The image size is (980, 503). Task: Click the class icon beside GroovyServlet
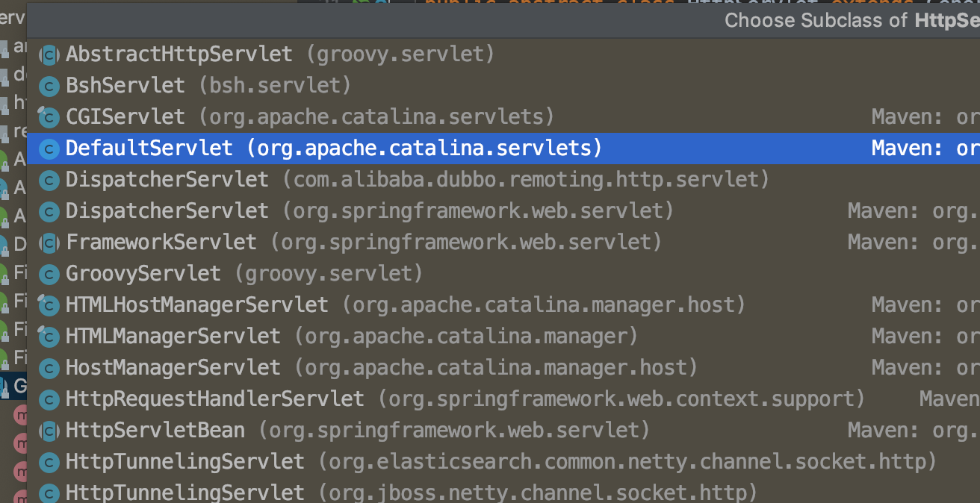[49, 274]
